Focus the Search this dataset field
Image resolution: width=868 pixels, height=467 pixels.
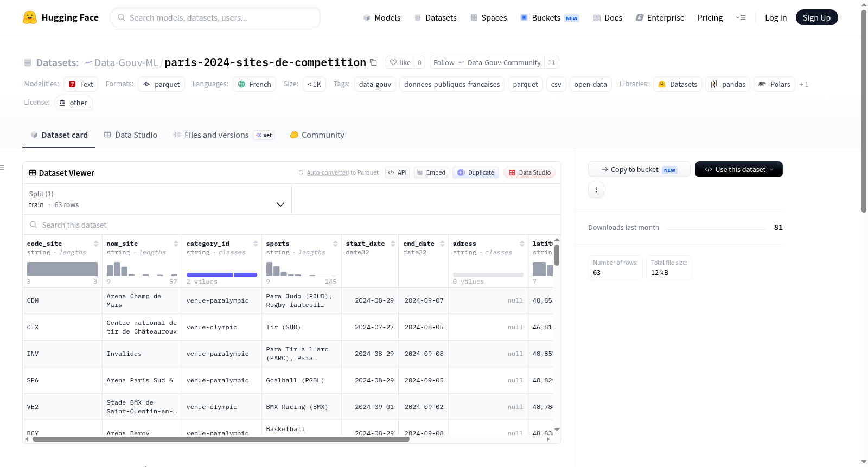(x=292, y=225)
